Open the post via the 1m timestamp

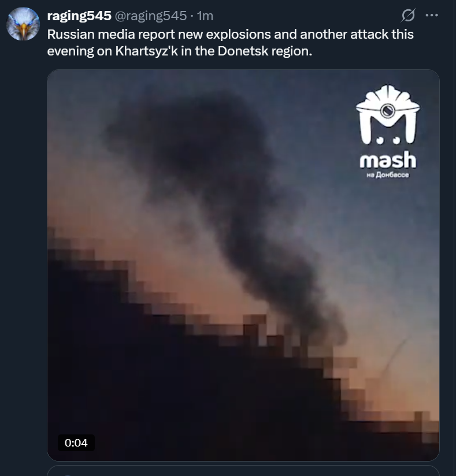tap(205, 16)
